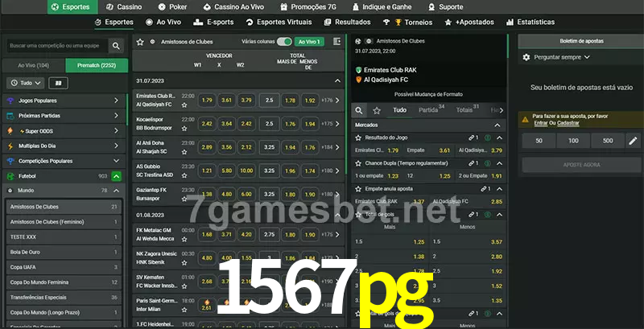
Task: Click the search magnifier in the competition search box
Action: tap(116, 46)
